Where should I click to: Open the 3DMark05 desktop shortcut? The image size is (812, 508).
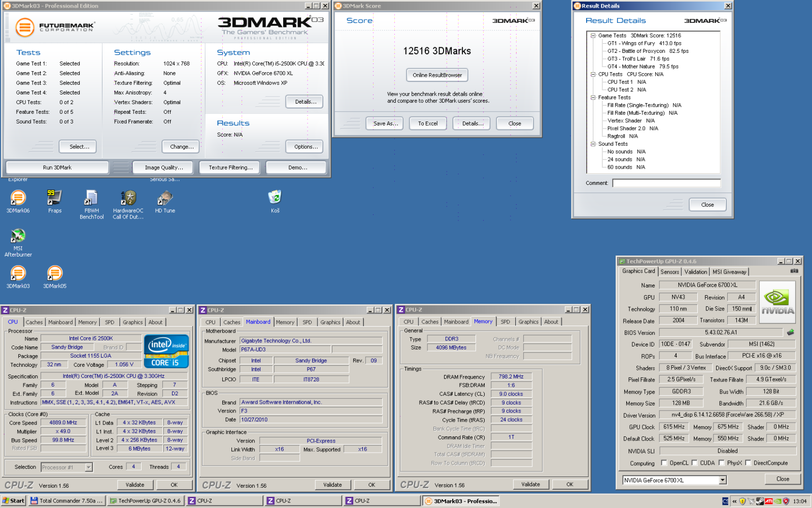point(55,277)
